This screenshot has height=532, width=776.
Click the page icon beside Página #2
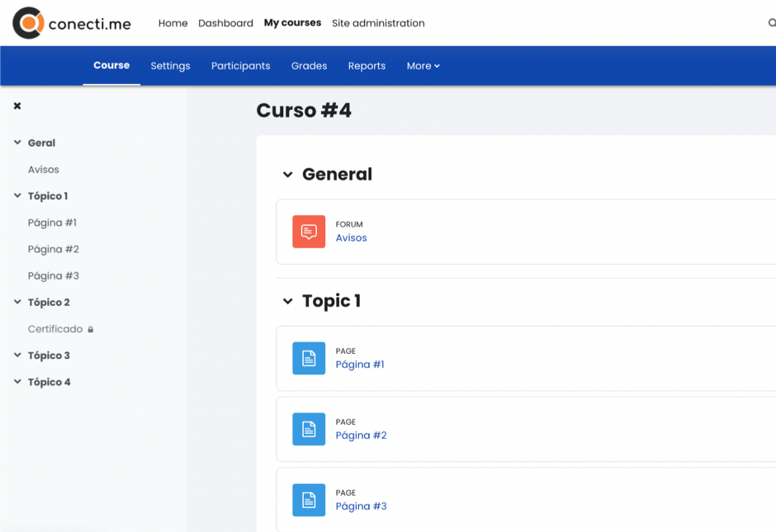click(309, 430)
